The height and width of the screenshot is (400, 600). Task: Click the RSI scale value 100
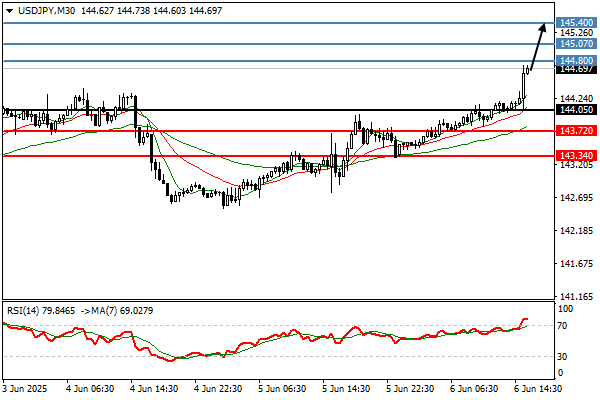pyautogui.click(x=565, y=309)
